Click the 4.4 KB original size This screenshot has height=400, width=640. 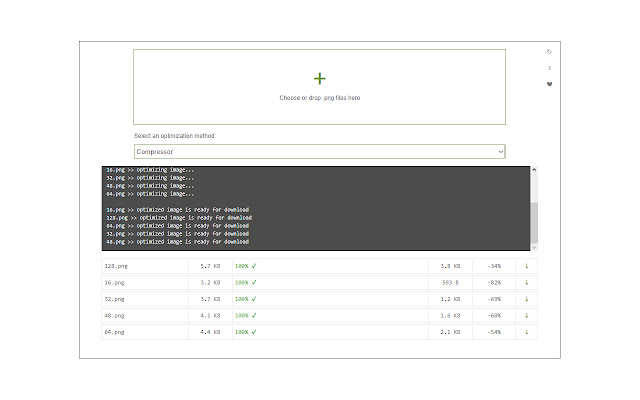pos(210,332)
